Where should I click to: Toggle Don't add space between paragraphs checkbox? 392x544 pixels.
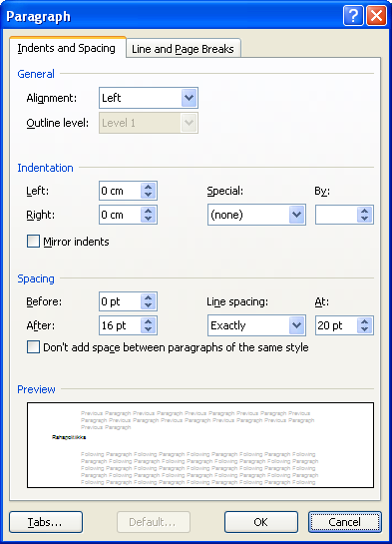tap(33, 347)
